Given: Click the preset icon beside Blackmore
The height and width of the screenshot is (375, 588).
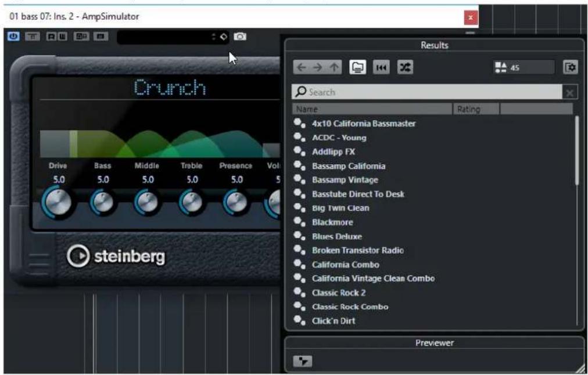Looking at the screenshot, I should point(300,222).
